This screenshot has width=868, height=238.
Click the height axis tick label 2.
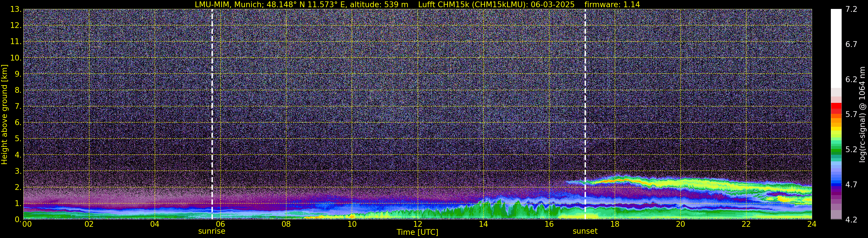point(18,188)
